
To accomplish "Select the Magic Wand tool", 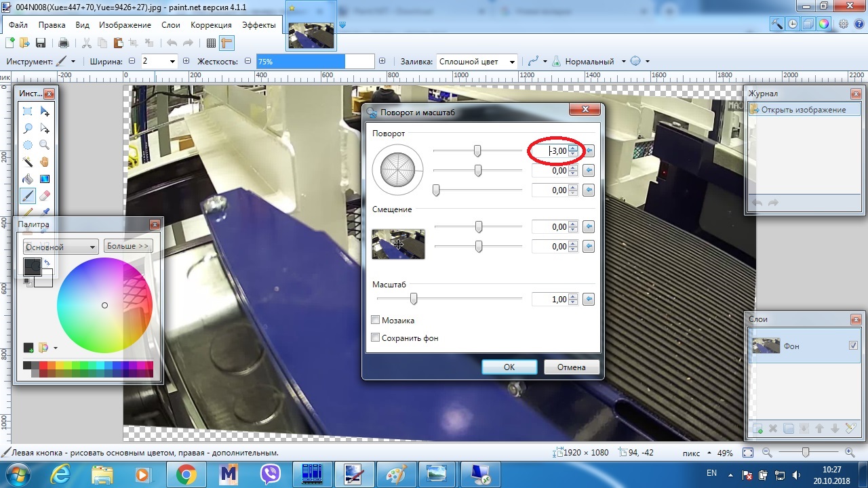I will coord(28,162).
